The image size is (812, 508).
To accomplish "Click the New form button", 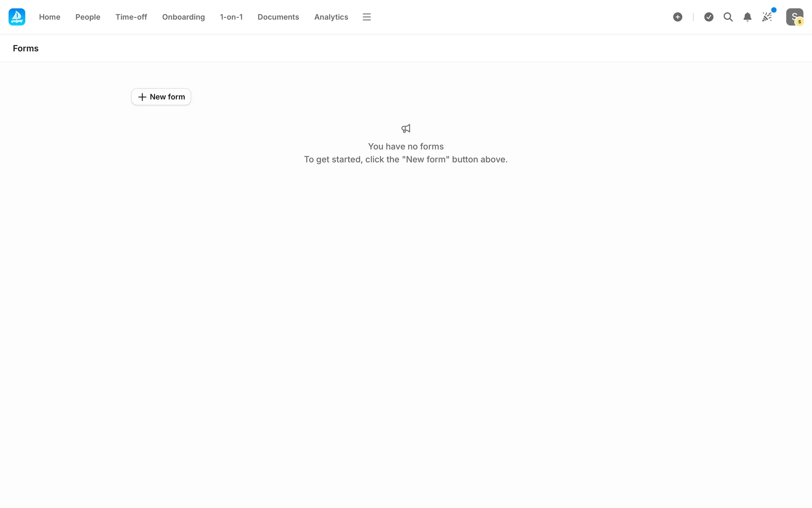I will point(161,97).
